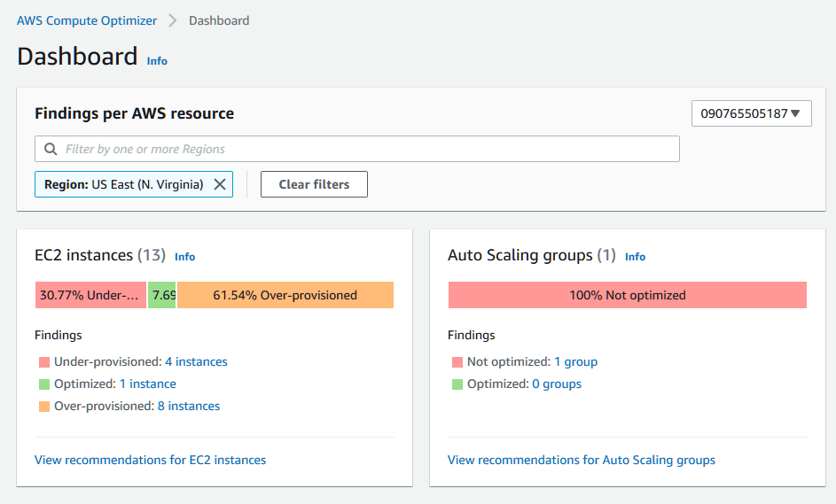Click the orange Over-provisioned bar segment
836x504 pixels.
click(x=285, y=295)
